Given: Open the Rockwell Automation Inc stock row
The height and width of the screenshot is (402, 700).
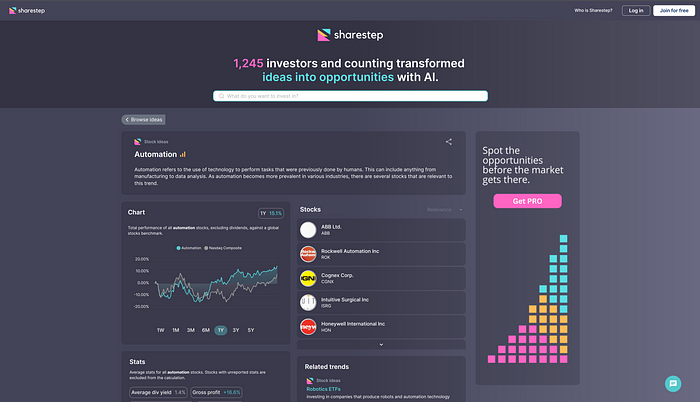Looking at the screenshot, I should [381, 254].
